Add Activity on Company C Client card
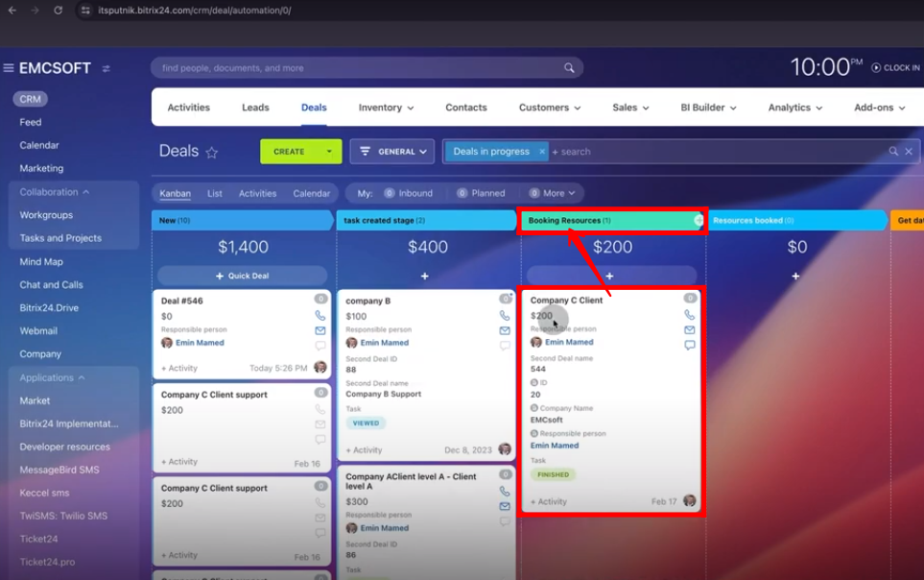The width and height of the screenshot is (924, 580). [549, 501]
